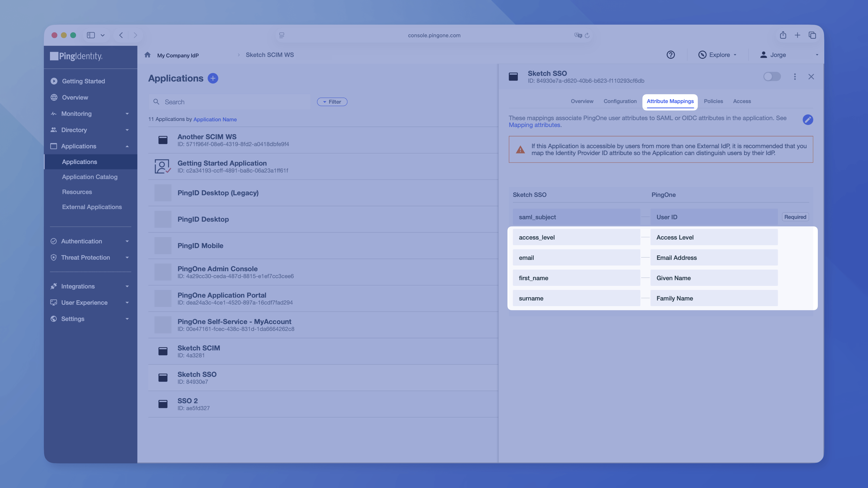The height and width of the screenshot is (488, 868).
Task: Expand the Settings sidebar section
Action: coord(127,319)
